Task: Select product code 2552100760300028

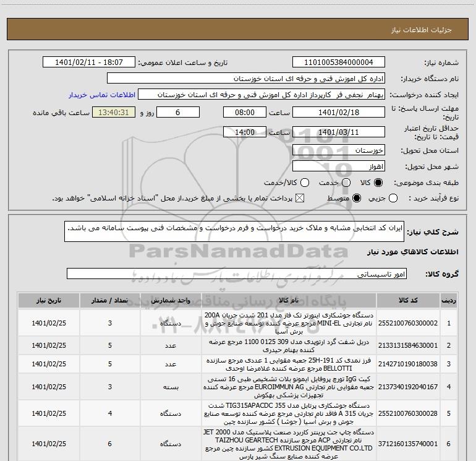Action: [x=408, y=413]
